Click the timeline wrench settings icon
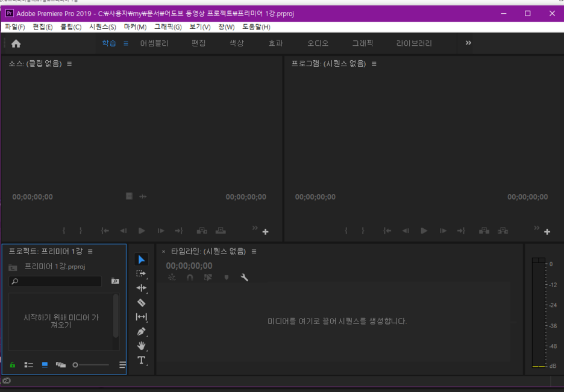This screenshot has width=564, height=392. (244, 278)
